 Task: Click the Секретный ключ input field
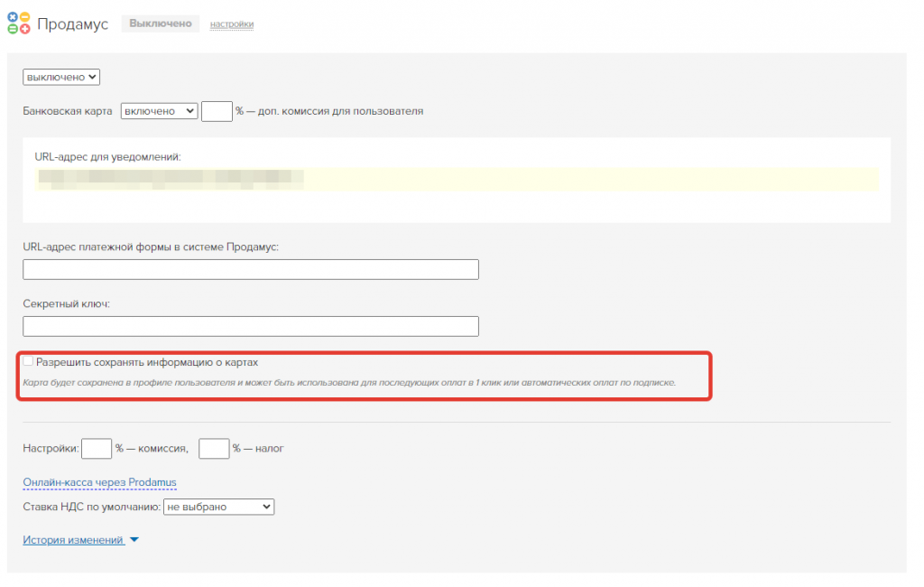(250, 326)
